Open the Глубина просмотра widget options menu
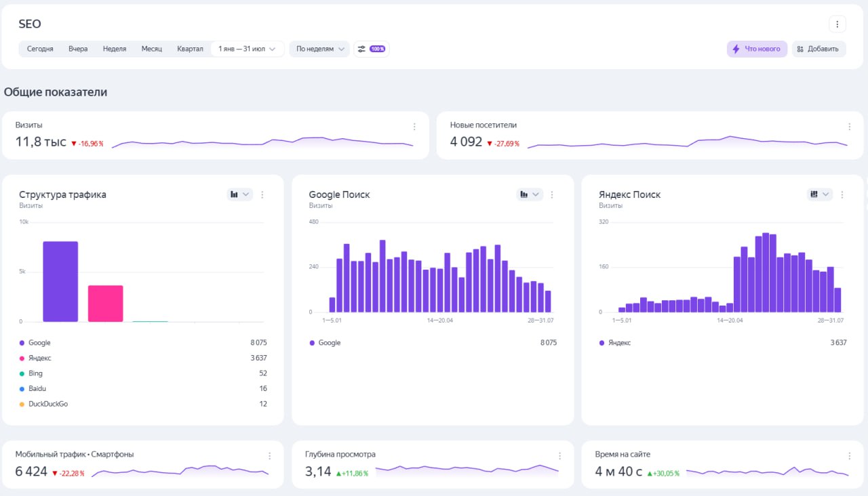This screenshot has width=868, height=496. click(x=559, y=456)
